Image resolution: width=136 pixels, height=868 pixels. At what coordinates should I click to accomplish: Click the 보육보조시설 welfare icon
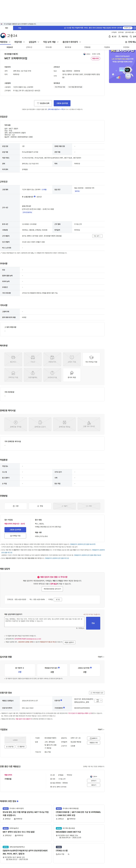point(52,375)
